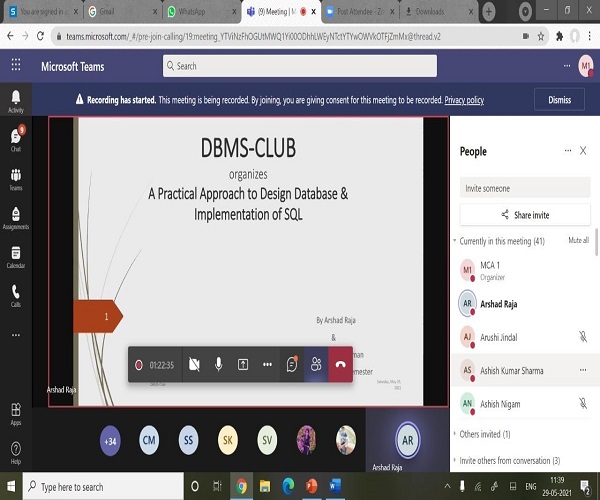The width and height of the screenshot is (600, 500).
Task: Click the Invite someone field
Action: coord(525,188)
